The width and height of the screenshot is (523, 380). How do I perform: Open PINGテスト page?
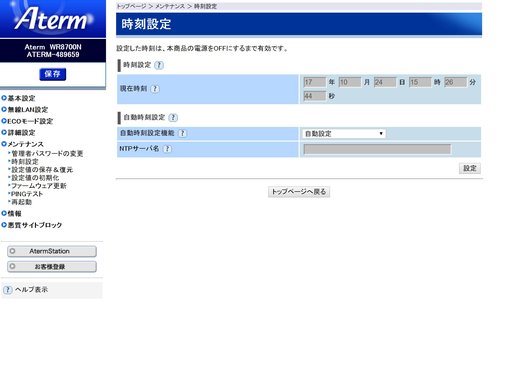click(x=27, y=194)
